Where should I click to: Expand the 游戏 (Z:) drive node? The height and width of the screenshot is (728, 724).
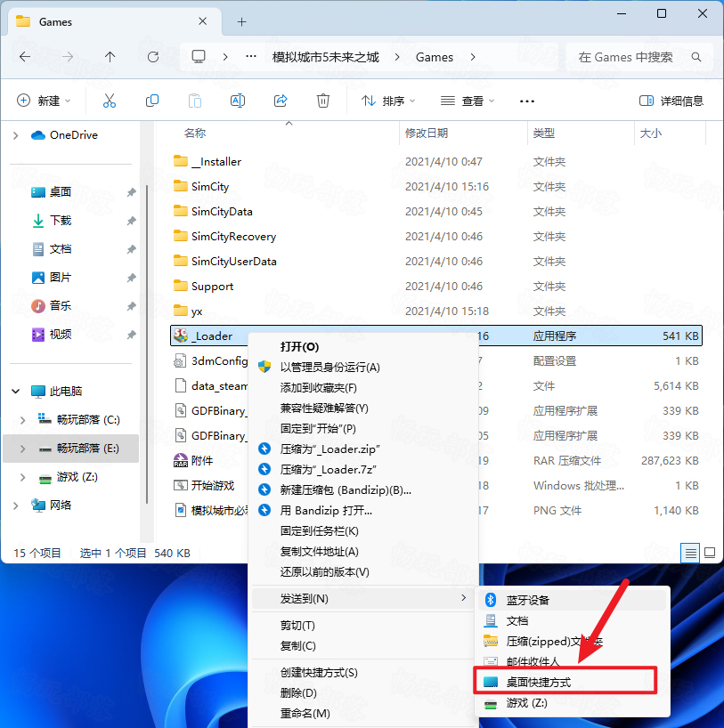pos(22,477)
